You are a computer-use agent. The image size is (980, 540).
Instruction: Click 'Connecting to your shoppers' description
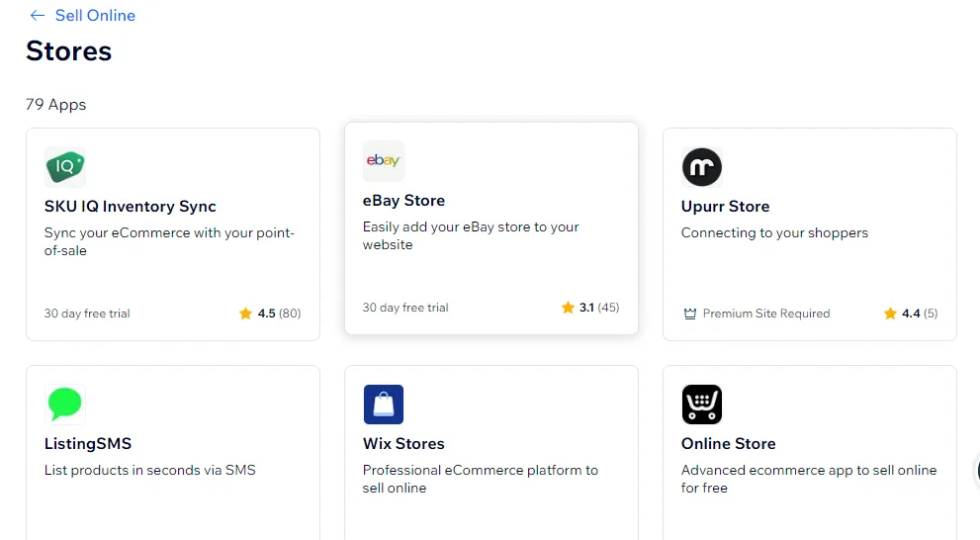pyautogui.click(x=774, y=232)
